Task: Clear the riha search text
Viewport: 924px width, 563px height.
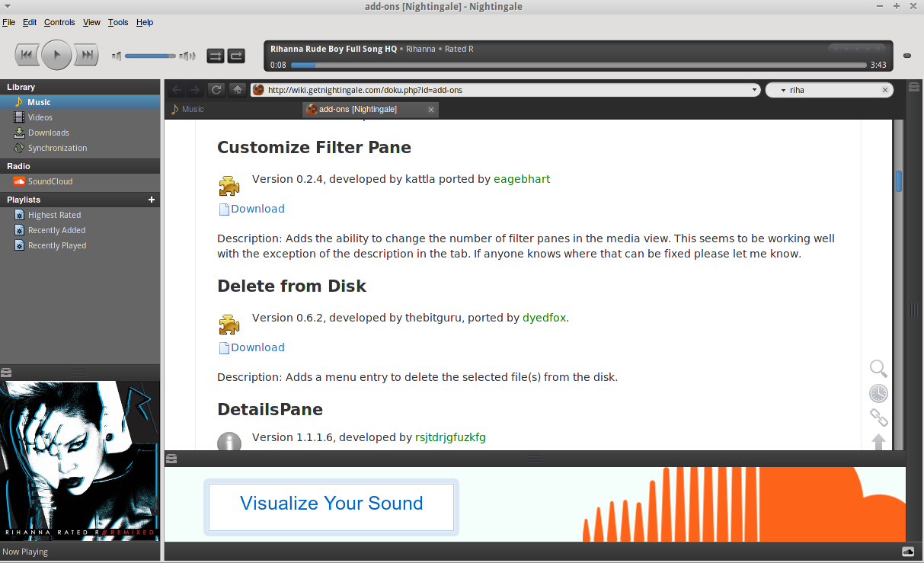Action: [885, 90]
